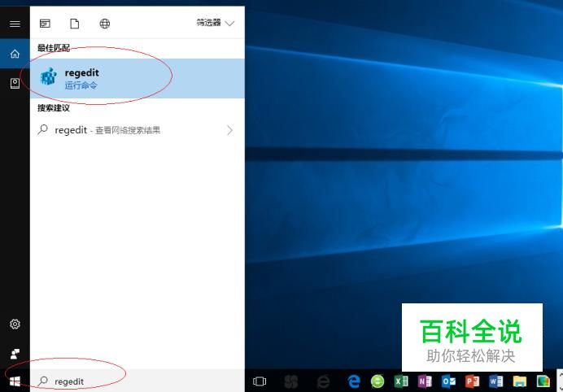
Task: Click the search box containing regedit
Action: click(137, 381)
